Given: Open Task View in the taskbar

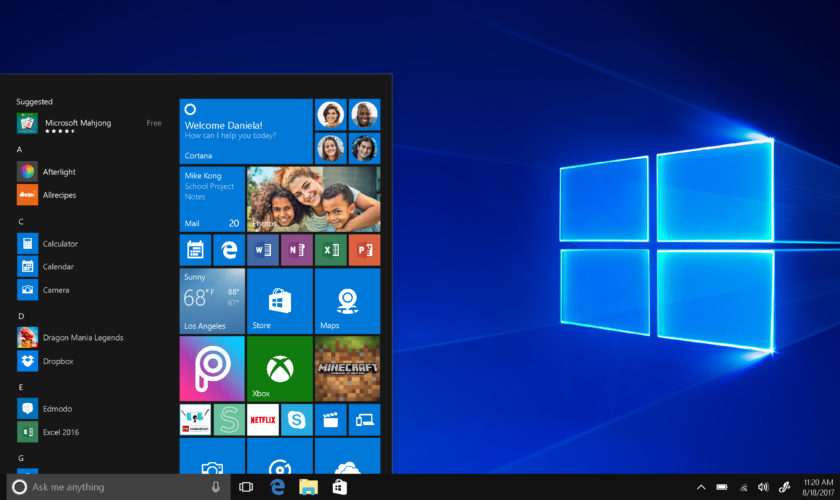Looking at the screenshot, I should tap(246, 487).
